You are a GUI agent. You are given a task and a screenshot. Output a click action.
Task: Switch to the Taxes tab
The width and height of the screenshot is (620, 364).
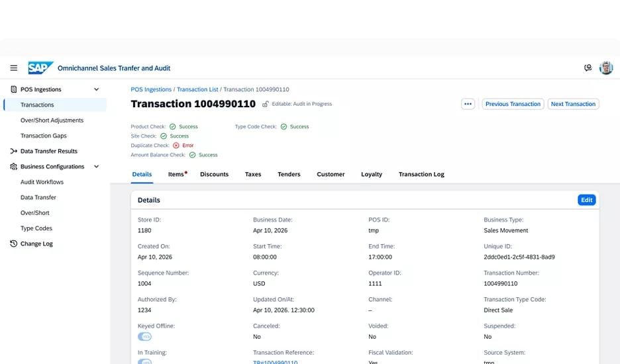pyautogui.click(x=253, y=174)
